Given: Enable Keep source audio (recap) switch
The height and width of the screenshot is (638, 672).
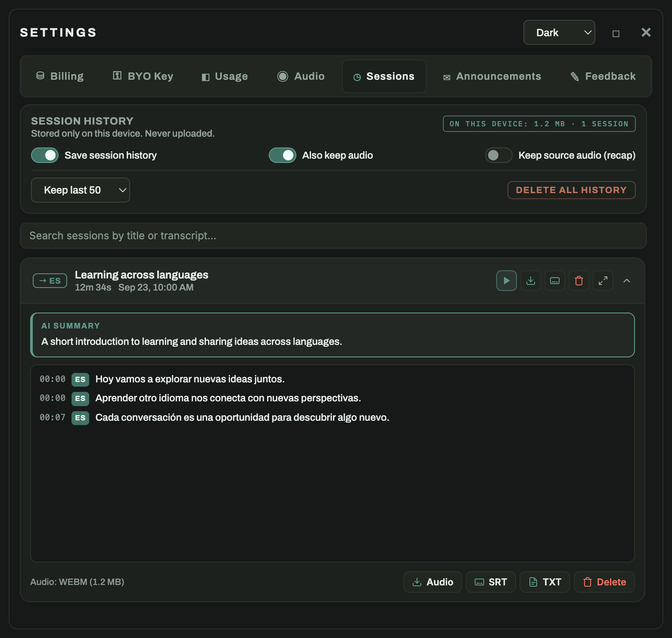Looking at the screenshot, I should [x=499, y=155].
